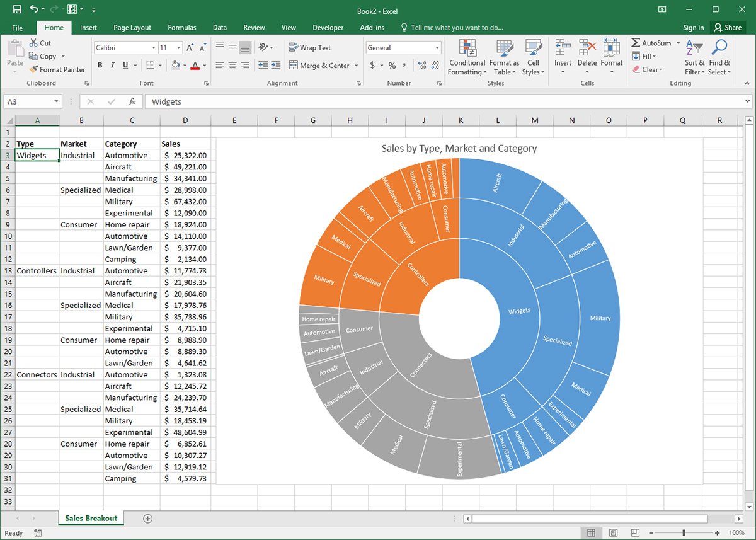Add a new sheet with plus icon

click(147, 518)
